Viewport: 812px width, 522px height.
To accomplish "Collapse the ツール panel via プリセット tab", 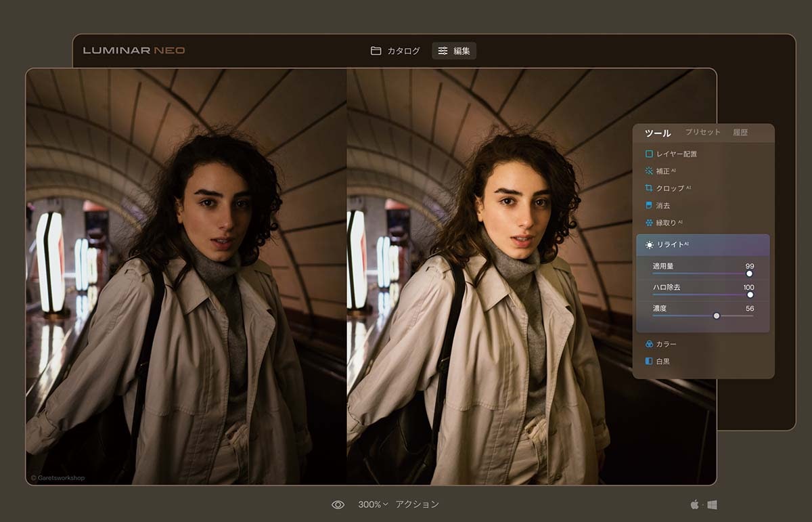I will pyautogui.click(x=704, y=133).
